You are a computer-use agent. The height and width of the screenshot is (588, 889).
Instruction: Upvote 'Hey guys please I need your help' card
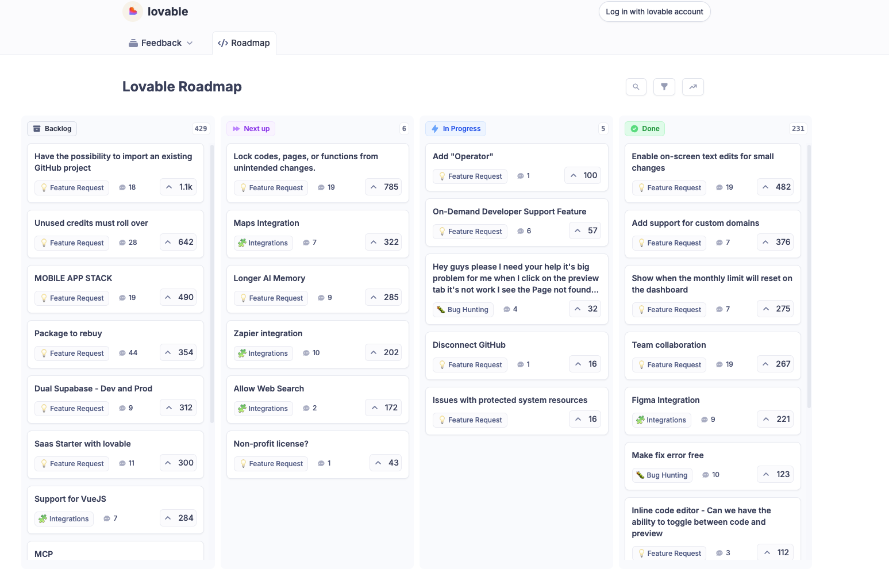pyautogui.click(x=585, y=309)
